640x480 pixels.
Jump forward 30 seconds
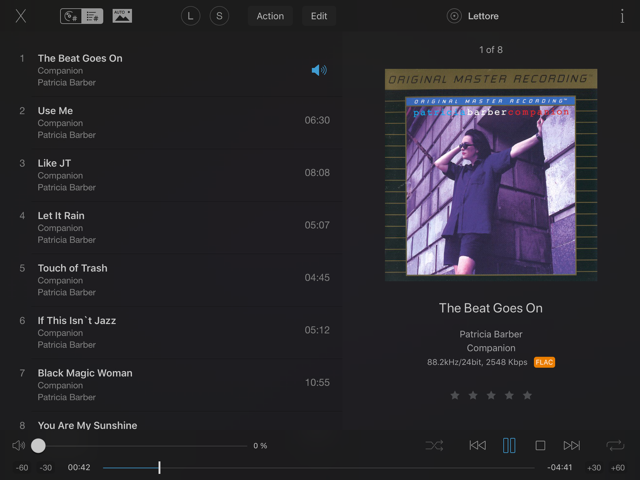(x=594, y=468)
